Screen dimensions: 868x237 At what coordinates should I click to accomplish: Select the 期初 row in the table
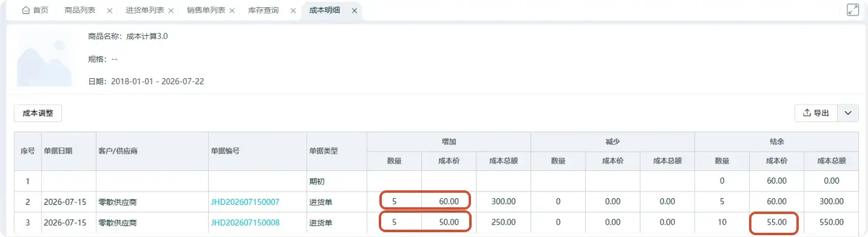tap(436, 181)
